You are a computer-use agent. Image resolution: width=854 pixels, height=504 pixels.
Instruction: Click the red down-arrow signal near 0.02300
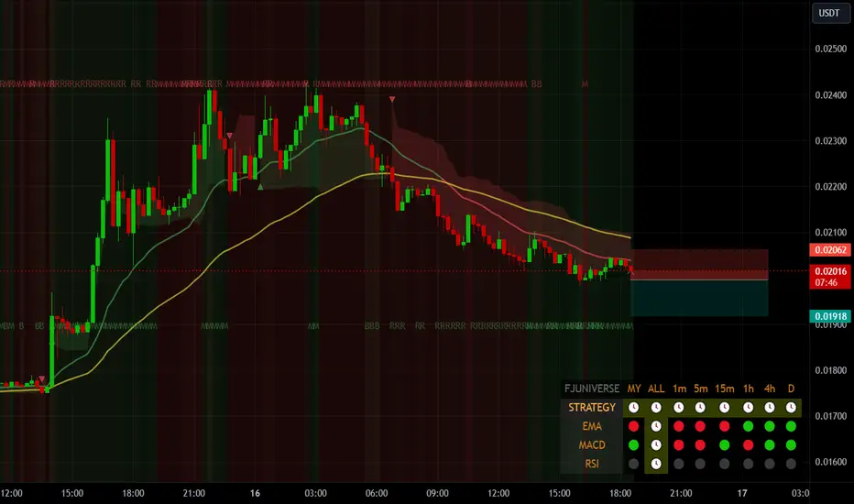(x=229, y=136)
